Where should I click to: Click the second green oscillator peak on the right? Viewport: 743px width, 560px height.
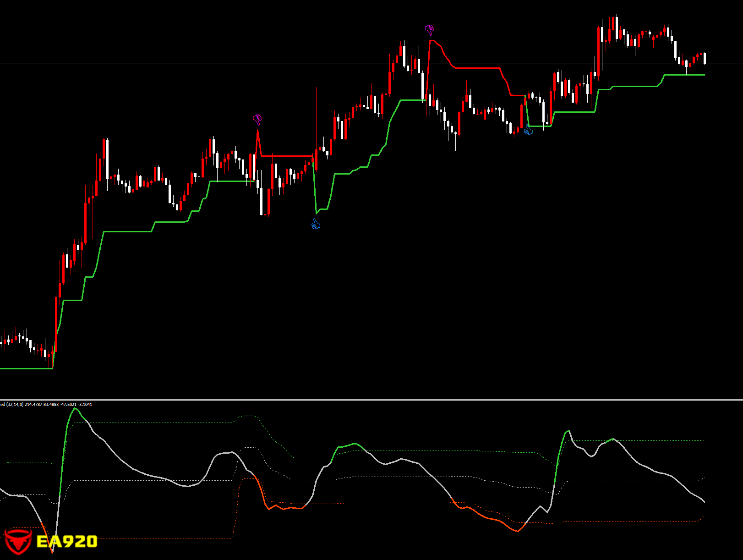pos(568,431)
